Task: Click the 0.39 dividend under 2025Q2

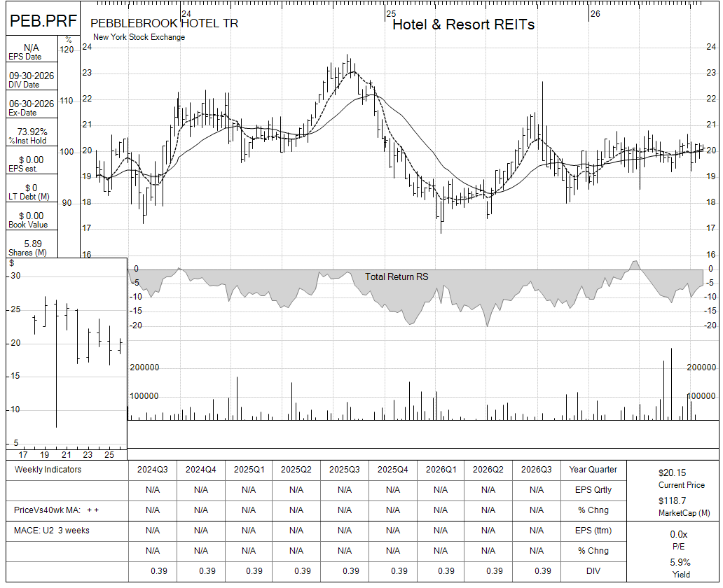Action: click(303, 571)
